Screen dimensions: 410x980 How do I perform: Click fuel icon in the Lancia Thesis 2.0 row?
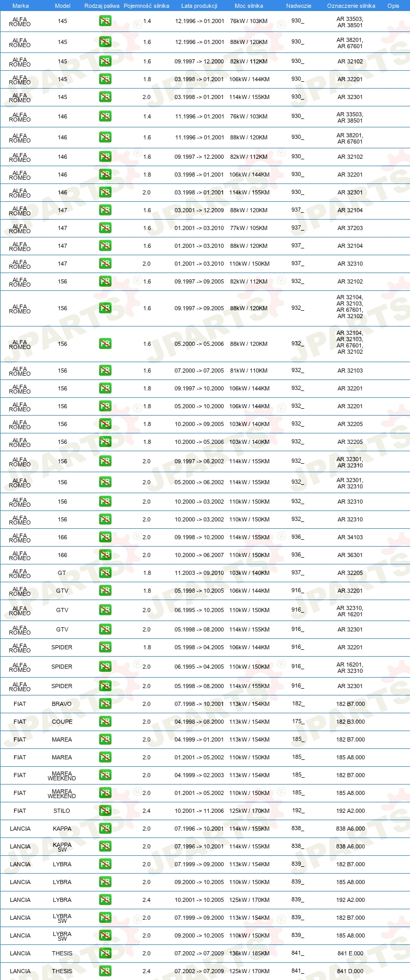tap(105, 953)
